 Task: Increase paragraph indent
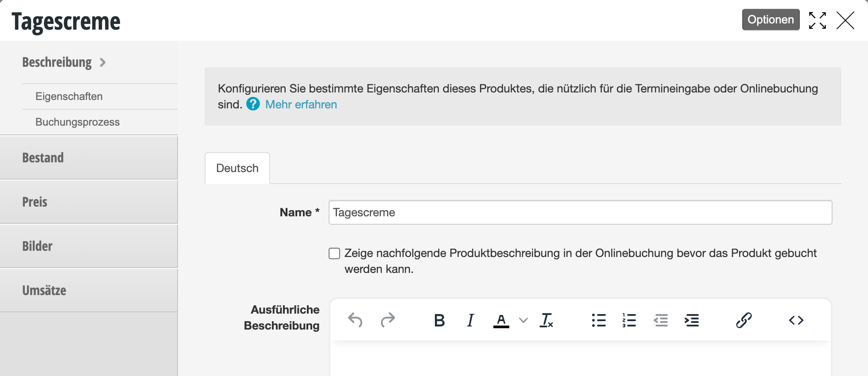click(x=692, y=320)
